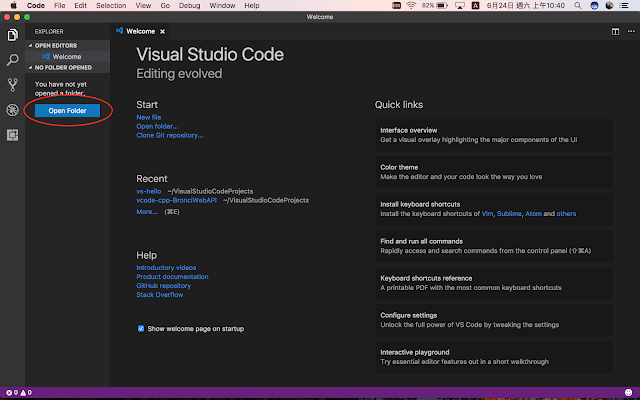Click the Split Editor icon

[x=615, y=31]
